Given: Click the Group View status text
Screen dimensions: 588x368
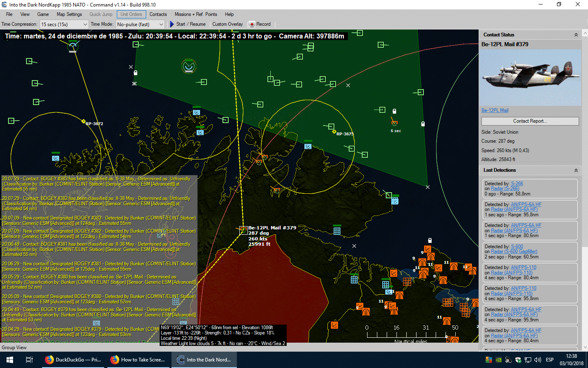Looking at the screenshot, I should coord(14,348).
